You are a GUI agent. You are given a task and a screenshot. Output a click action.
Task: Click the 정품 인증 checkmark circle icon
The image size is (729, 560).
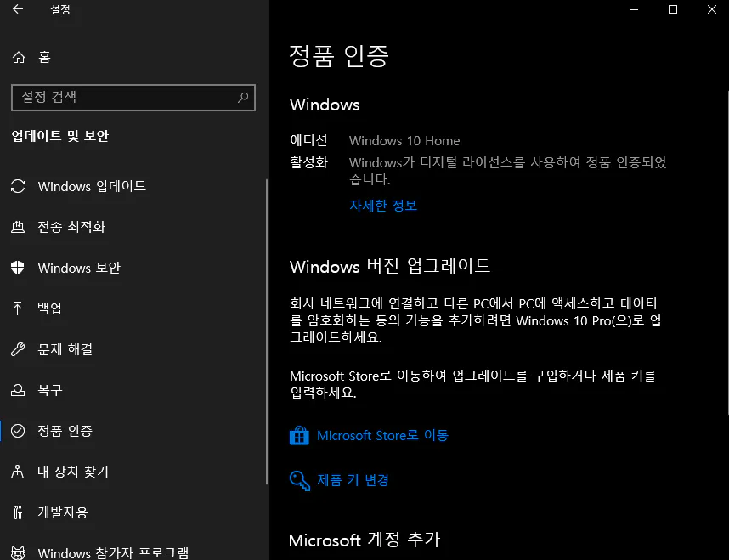18,431
